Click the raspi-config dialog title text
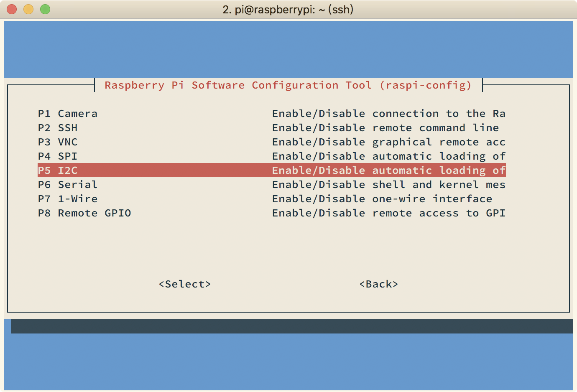Screen dimensions: 577x392 click(288, 85)
